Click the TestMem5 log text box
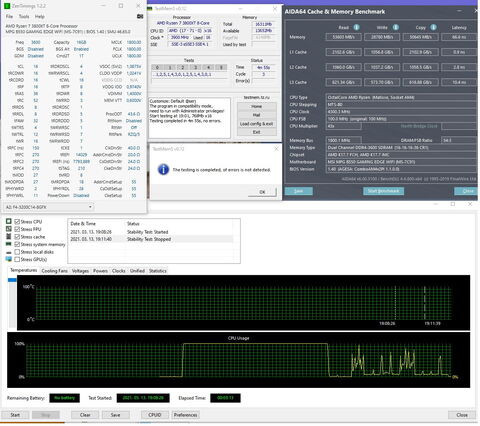Image resolution: width=480 pixels, height=426 pixels. pyautogui.click(x=189, y=118)
